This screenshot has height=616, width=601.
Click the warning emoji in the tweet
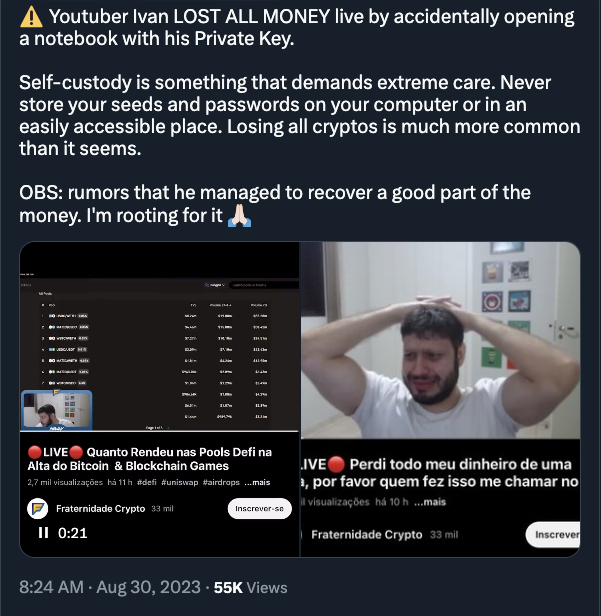coord(31,18)
